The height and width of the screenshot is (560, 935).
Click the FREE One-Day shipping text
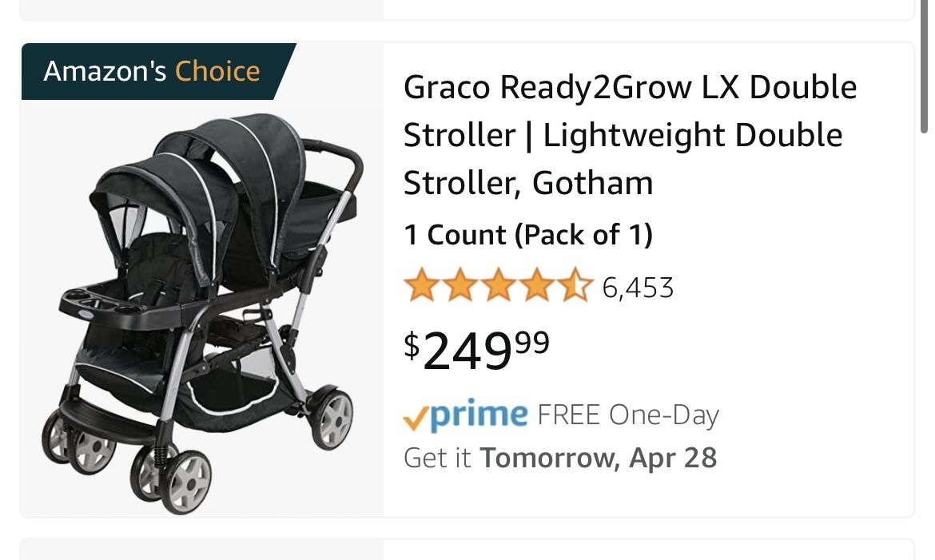click(627, 414)
